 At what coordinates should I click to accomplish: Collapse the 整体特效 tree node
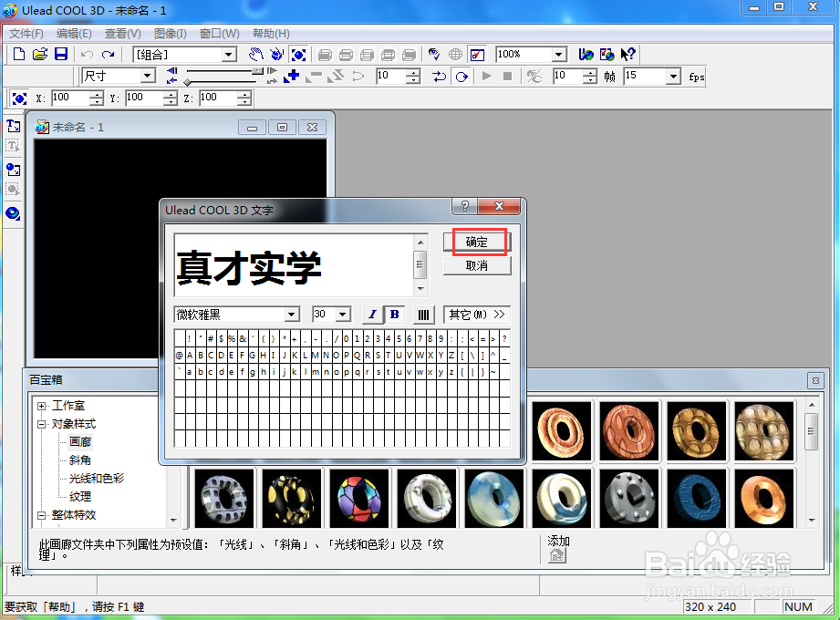click(x=41, y=515)
